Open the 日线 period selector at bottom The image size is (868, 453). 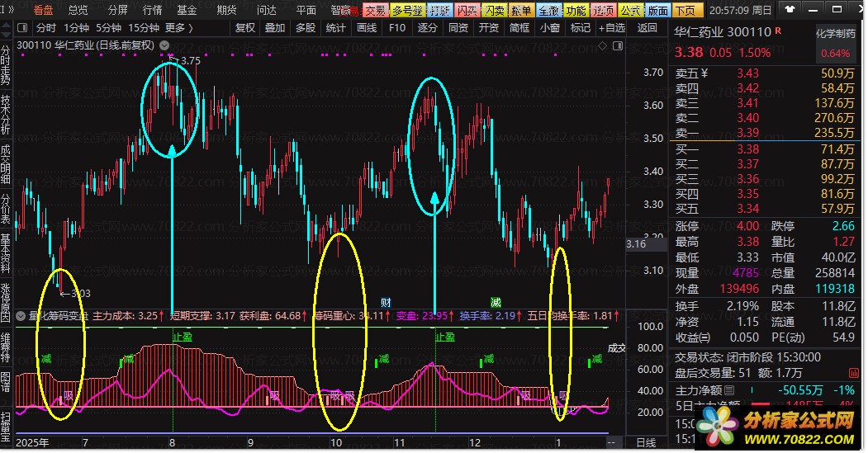click(x=646, y=443)
